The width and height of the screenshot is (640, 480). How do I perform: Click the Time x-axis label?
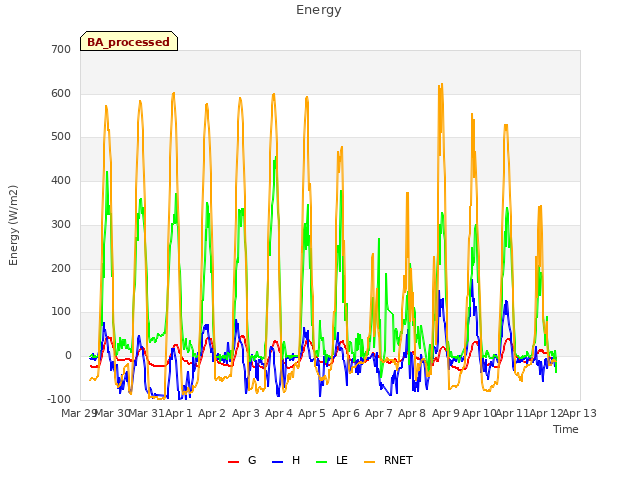(x=565, y=429)
